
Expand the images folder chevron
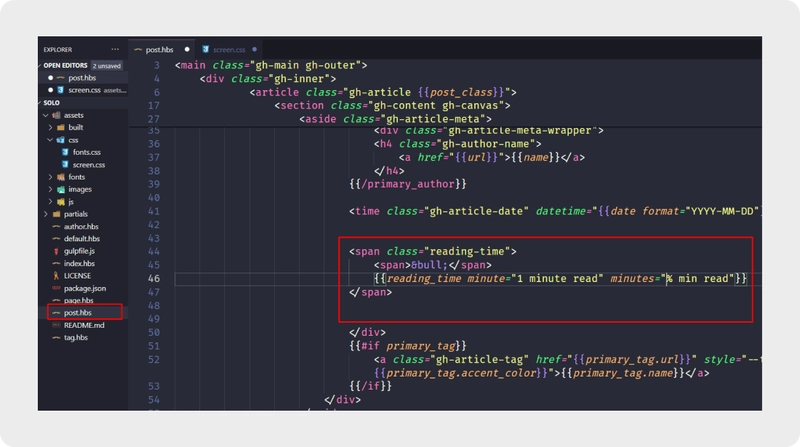point(51,189)
